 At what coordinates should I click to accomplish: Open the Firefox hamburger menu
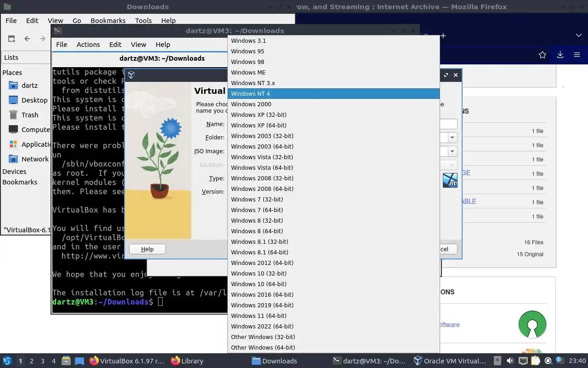(x=577, y=55)
